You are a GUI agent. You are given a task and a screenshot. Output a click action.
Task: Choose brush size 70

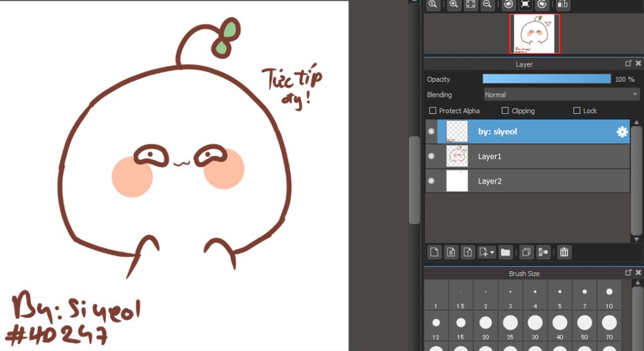(x=609, y=326)
